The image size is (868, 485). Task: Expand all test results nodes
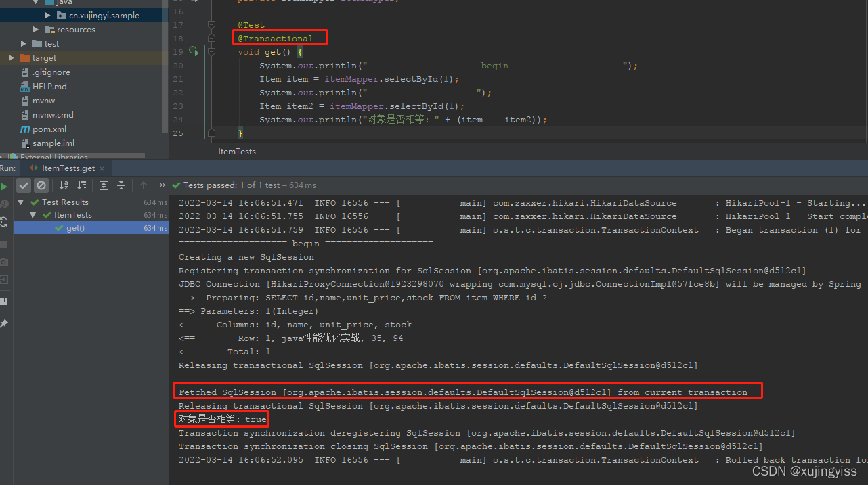[104, 185]
